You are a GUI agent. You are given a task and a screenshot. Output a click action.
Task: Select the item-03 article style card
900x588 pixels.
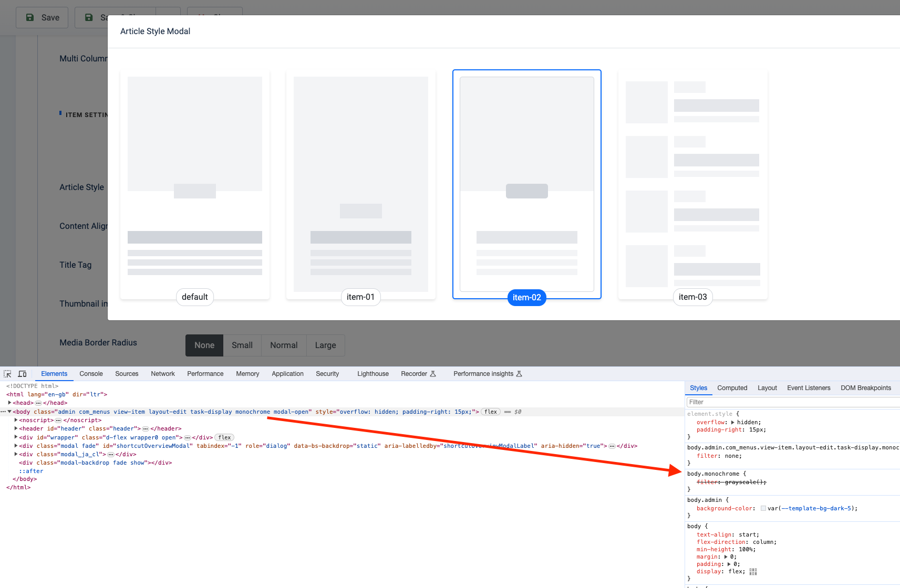click(x=693, y=184)
